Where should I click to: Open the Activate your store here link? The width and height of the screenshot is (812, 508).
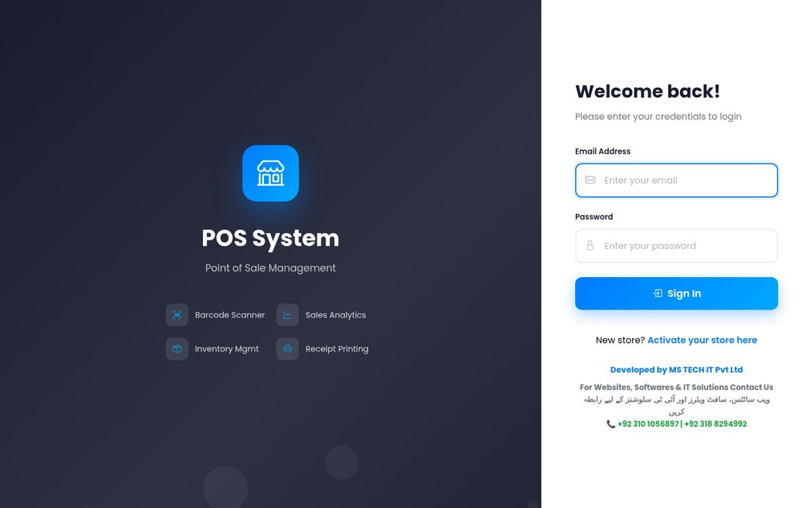click(x=702, y=340)
